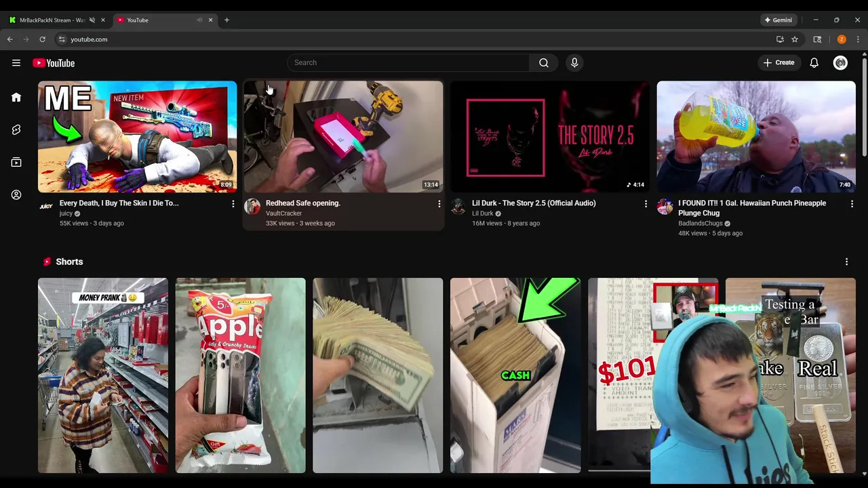The image size is (868, 488).
Task: Go back with the browser back arrow
Action: [x=10, y=39]
